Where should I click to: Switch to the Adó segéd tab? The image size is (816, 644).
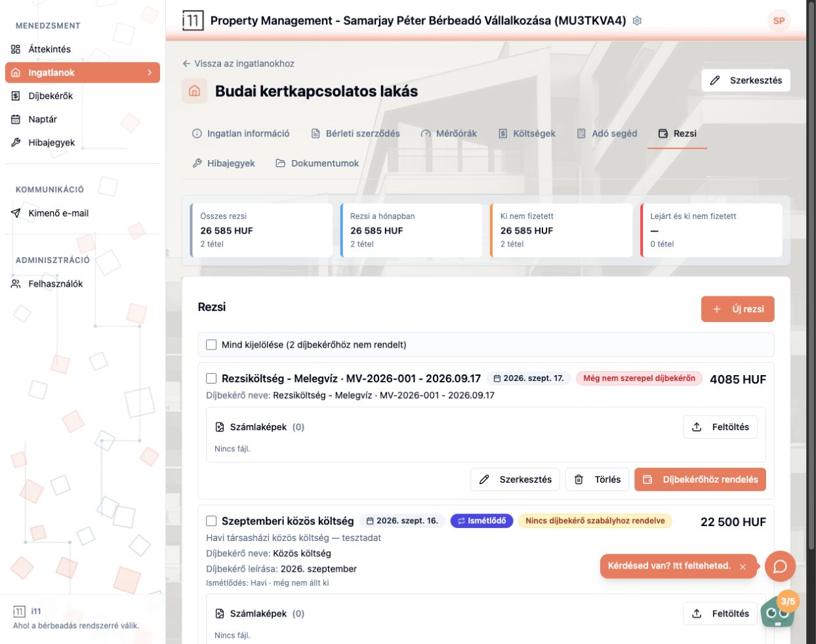[607, 134]
